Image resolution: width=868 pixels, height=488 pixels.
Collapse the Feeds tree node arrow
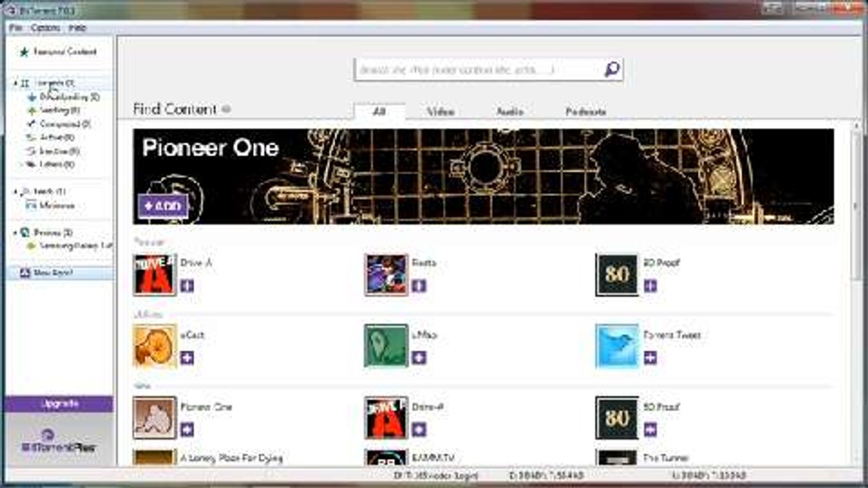click(x=16, y=192)
